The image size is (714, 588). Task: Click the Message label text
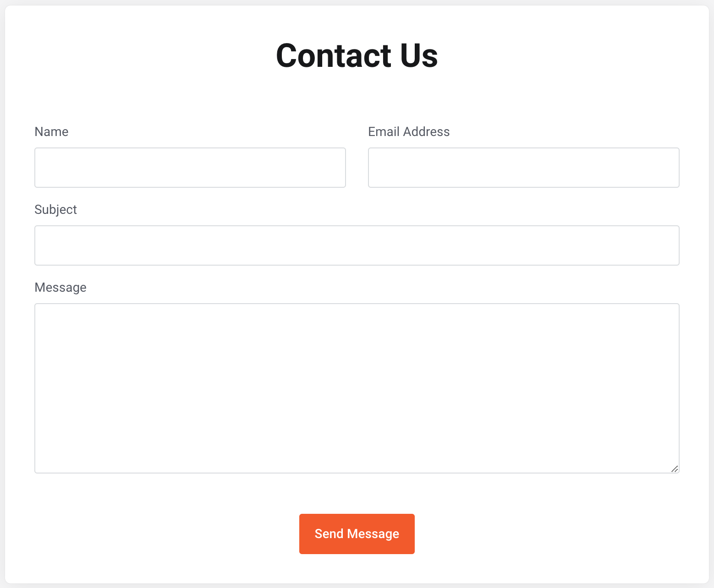pos(60,288)
